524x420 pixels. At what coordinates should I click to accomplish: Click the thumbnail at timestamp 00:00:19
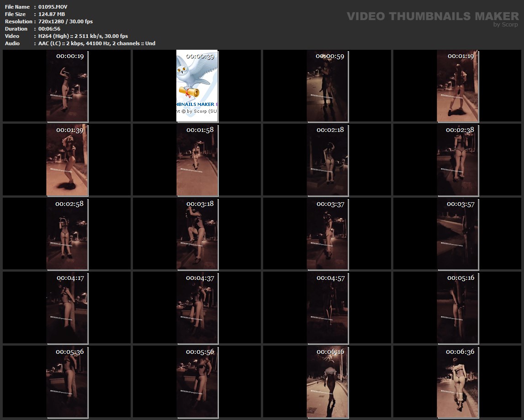click(67, 86)
